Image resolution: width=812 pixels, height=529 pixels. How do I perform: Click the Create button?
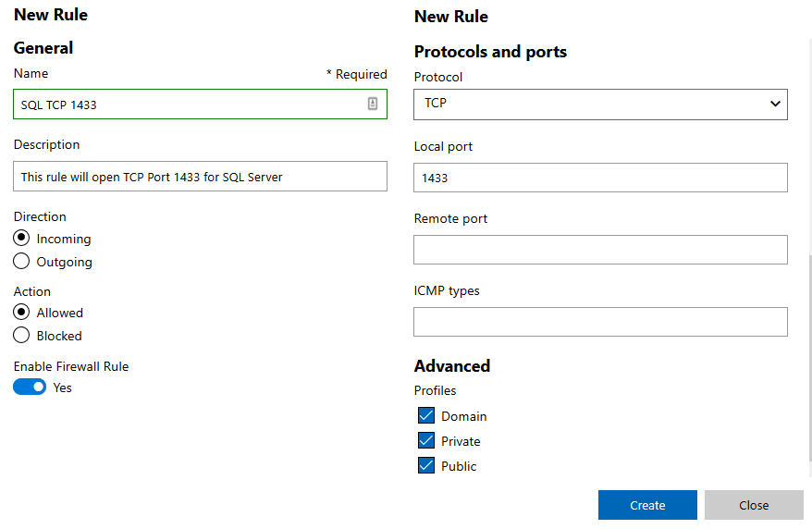point(647,505)
